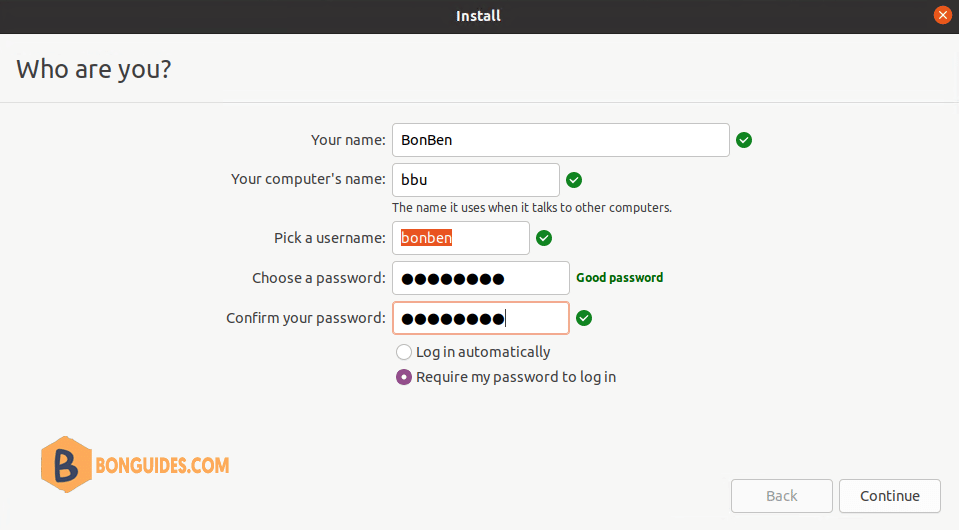
Task: Click the username field showing bonben
Action: (x=461, y=238)
